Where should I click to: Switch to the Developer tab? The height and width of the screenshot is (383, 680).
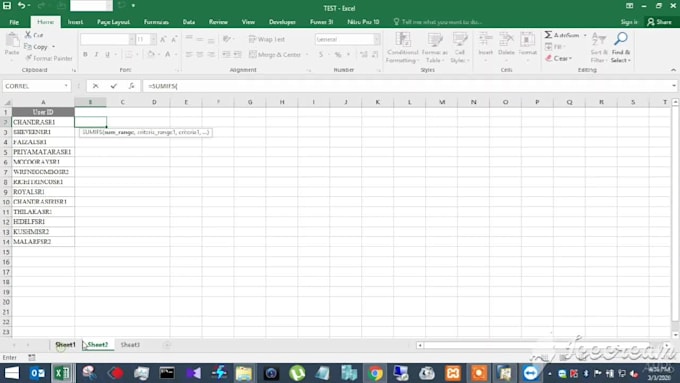point(282,22)
